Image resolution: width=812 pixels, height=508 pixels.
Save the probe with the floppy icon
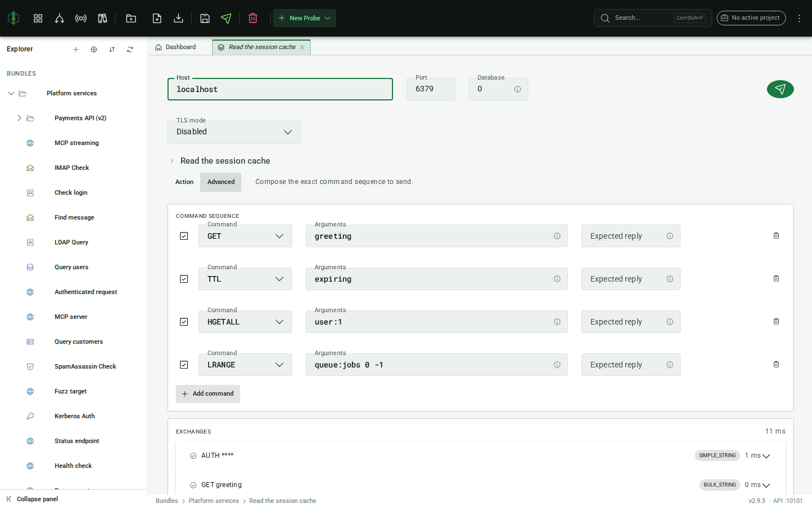coord(205,18)
